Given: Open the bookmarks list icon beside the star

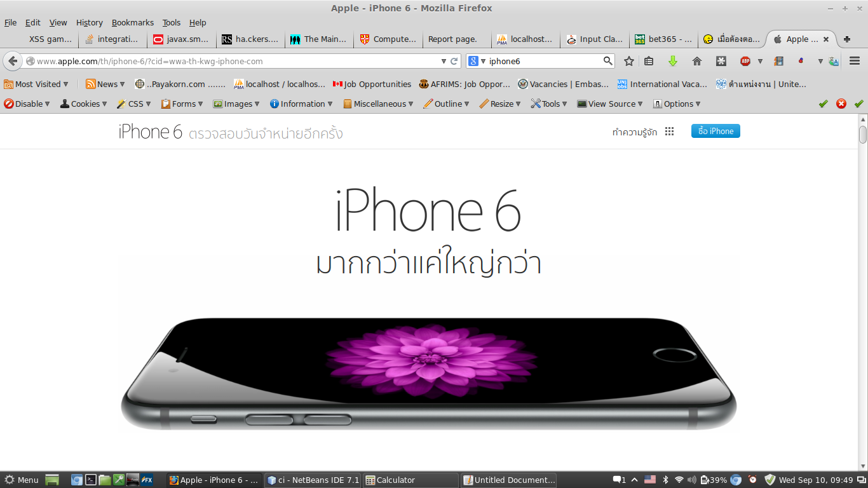Looking at the screenshot, I should 649,61.
